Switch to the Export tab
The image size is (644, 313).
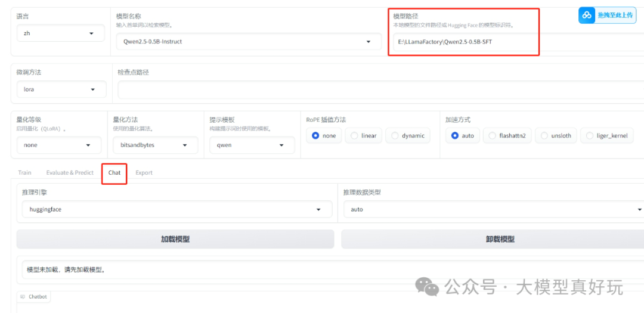pos(144,172)
